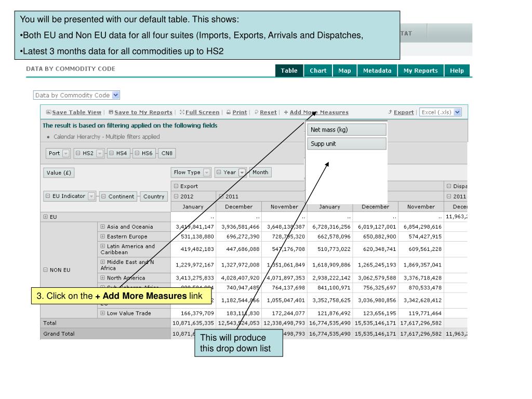Select Supp unit measure
The width and height of the screenshot is (532, 399).
[x=347, y=143]
